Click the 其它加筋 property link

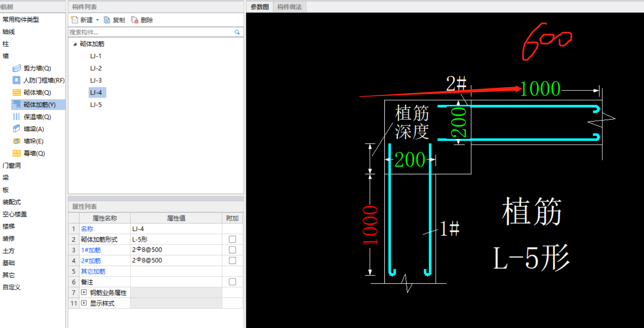coord(93,271)
